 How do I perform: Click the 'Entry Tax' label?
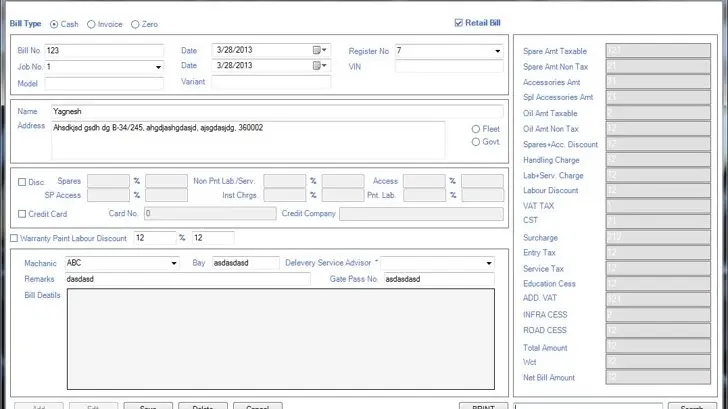tap(539, 253)
